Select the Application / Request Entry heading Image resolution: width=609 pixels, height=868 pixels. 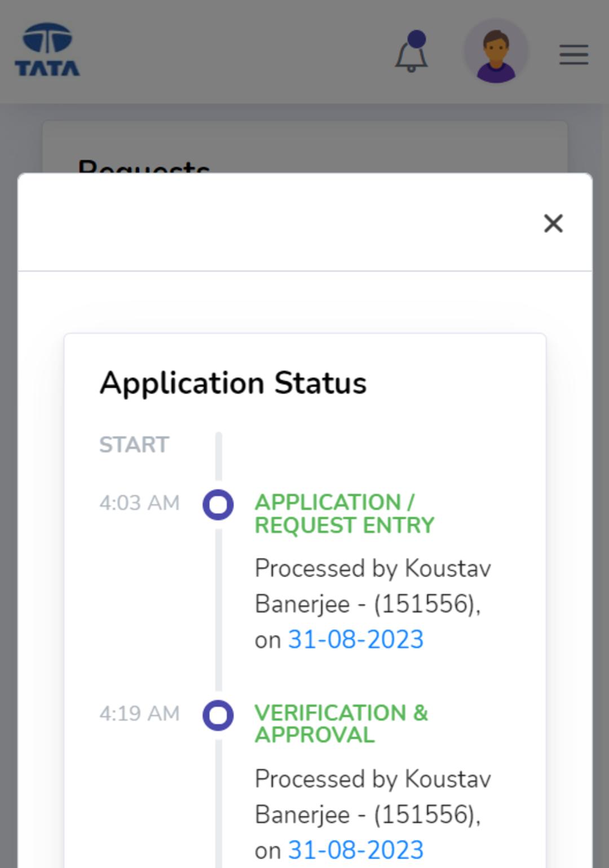pos(345,513)
